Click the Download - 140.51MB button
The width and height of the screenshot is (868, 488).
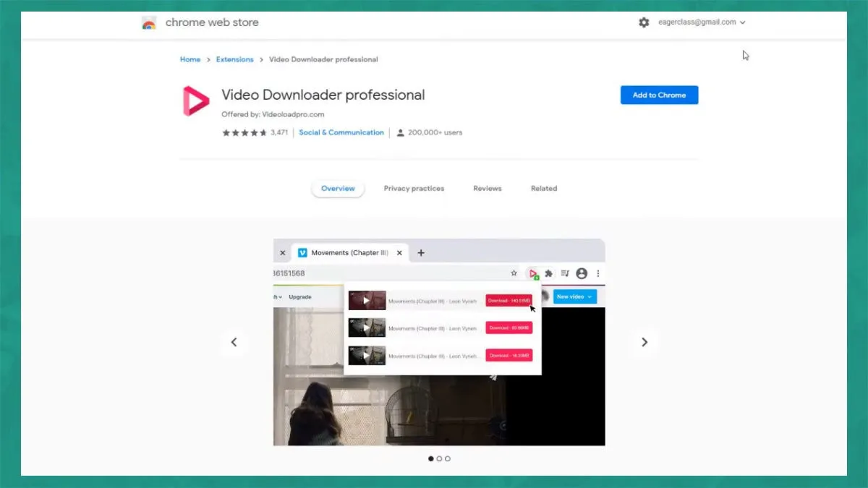click(x=509, y=300)
